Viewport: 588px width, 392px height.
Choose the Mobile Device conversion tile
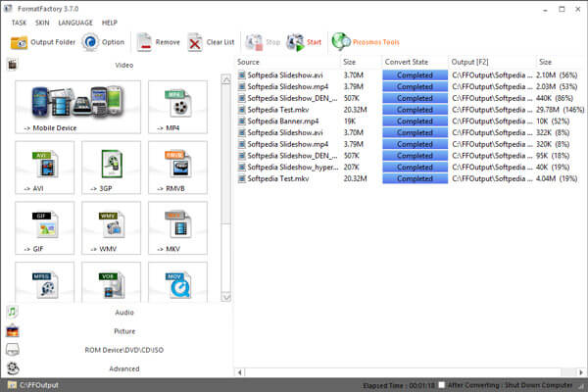(78, 107)
